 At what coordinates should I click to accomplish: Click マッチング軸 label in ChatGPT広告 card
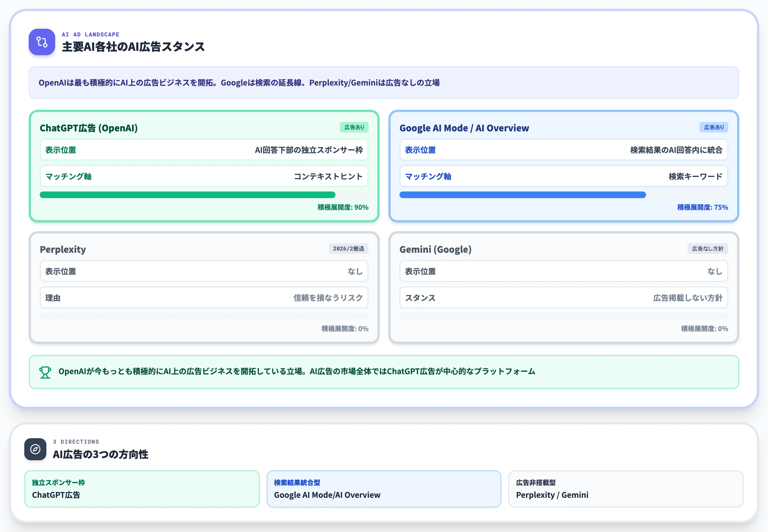(x=68, y=176)
